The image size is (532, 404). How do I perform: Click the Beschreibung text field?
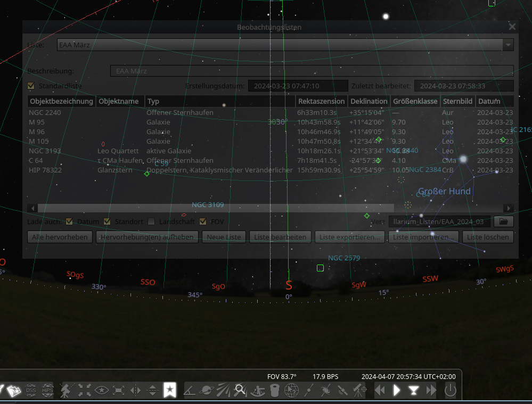tap(312, 71)
